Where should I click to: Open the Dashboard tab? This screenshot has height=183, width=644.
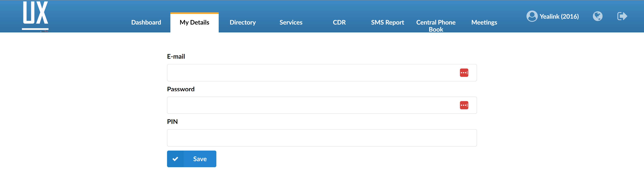tap(146, 22)
